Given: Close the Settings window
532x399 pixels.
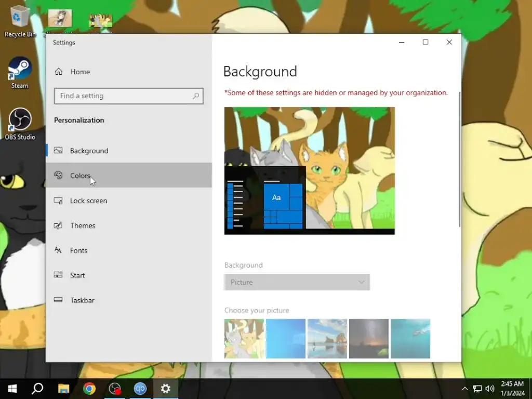Looking at the screenshot, I should click(449, 42).
